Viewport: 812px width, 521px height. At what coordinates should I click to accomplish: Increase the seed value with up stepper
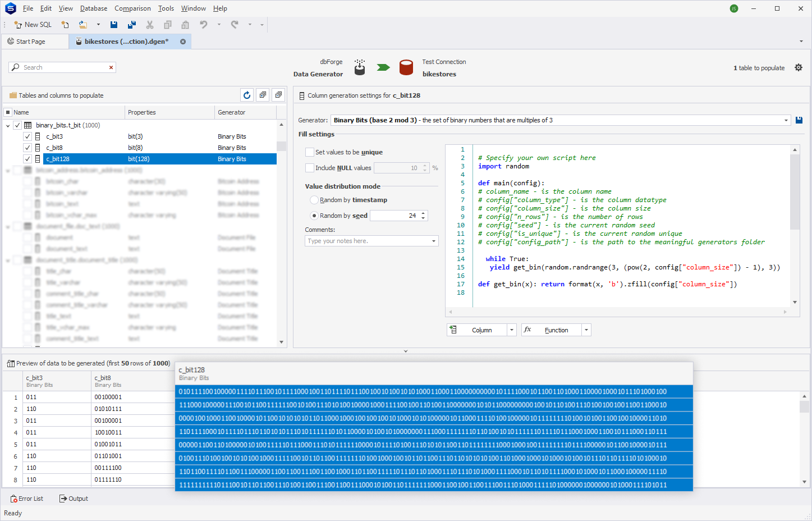[x=424, y=213]
